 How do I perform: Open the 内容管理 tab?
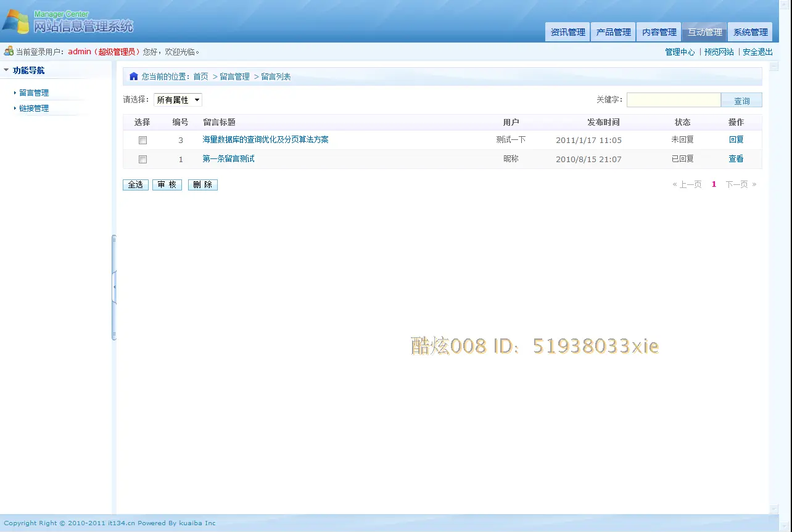coord(659,32)
